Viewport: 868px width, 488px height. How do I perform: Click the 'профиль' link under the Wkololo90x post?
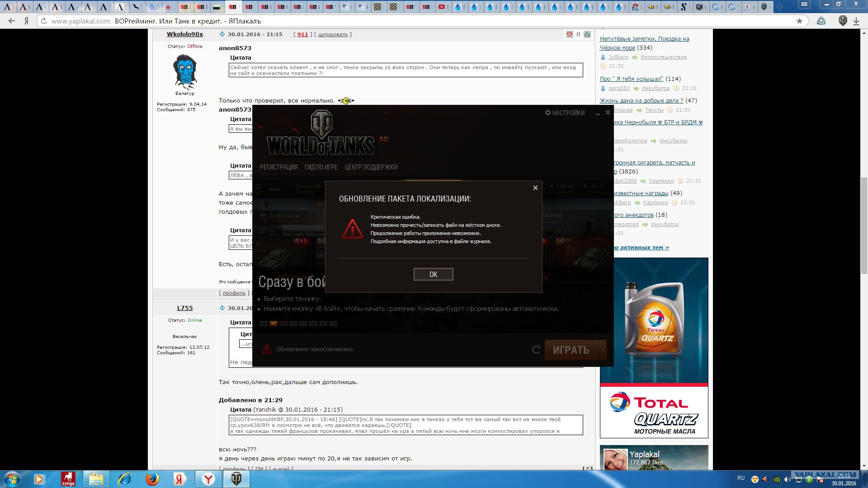(x=234, y=293)
